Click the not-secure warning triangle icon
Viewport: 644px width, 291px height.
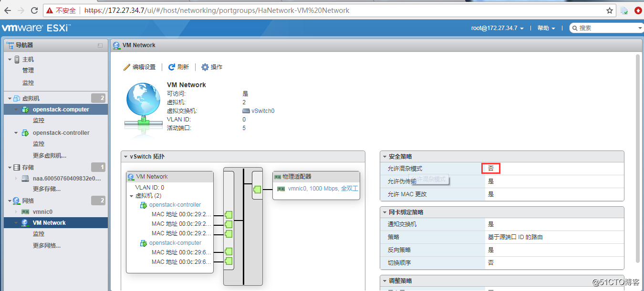pyautogui.click(x=50, y=10)
